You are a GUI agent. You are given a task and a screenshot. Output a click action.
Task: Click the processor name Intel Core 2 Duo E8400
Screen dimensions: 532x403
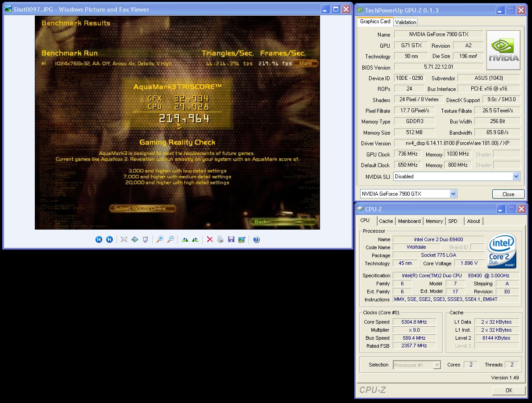(x=438, y=239)
